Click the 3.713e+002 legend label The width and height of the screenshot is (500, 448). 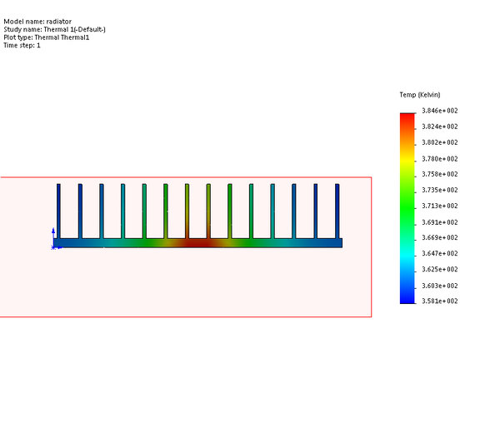coord(440,207)
